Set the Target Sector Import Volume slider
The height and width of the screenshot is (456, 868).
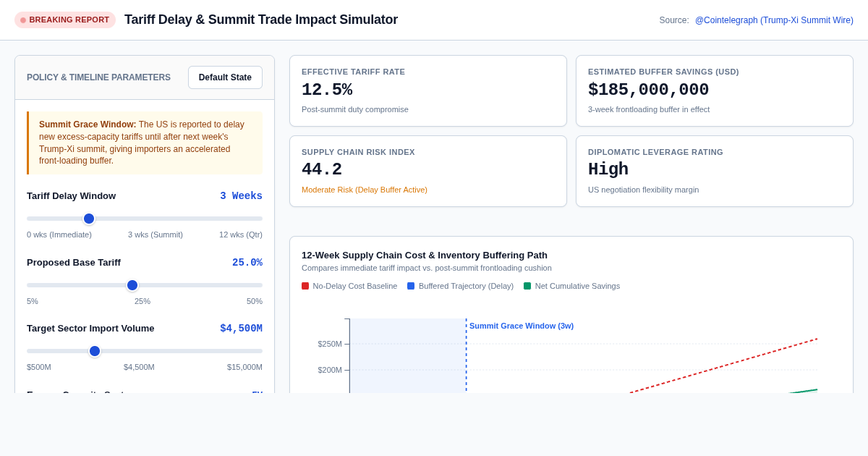(x=95, y=351)
